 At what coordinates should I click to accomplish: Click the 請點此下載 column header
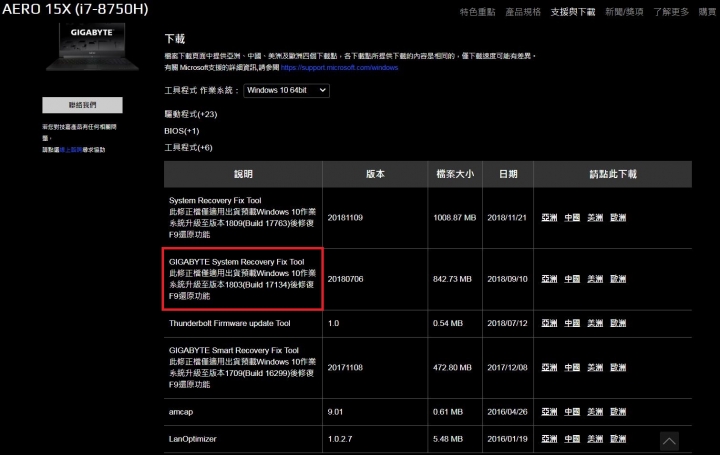pyautogui.click(x=613, y=174)
